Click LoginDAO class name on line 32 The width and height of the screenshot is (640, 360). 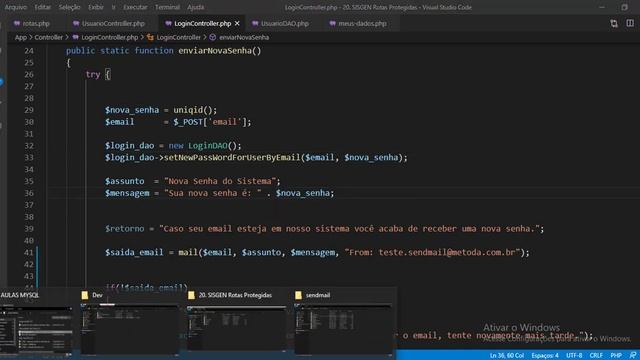pos(207,145)
